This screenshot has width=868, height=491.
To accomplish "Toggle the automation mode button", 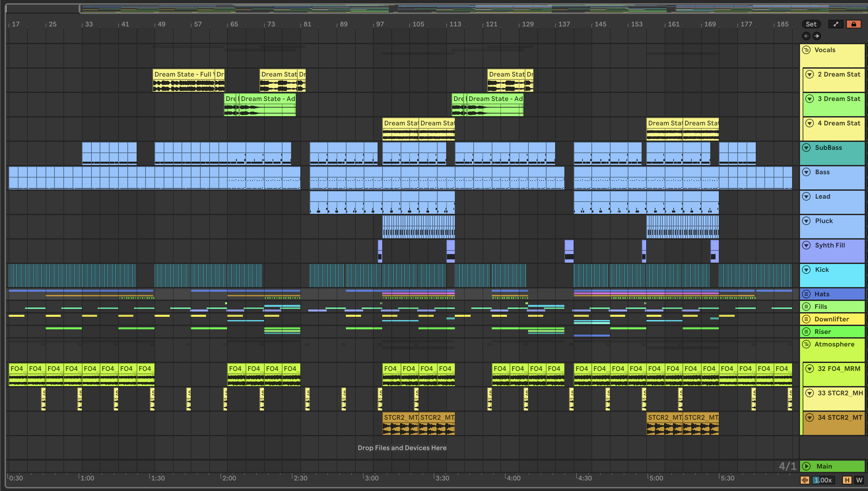I will (836, 24).
